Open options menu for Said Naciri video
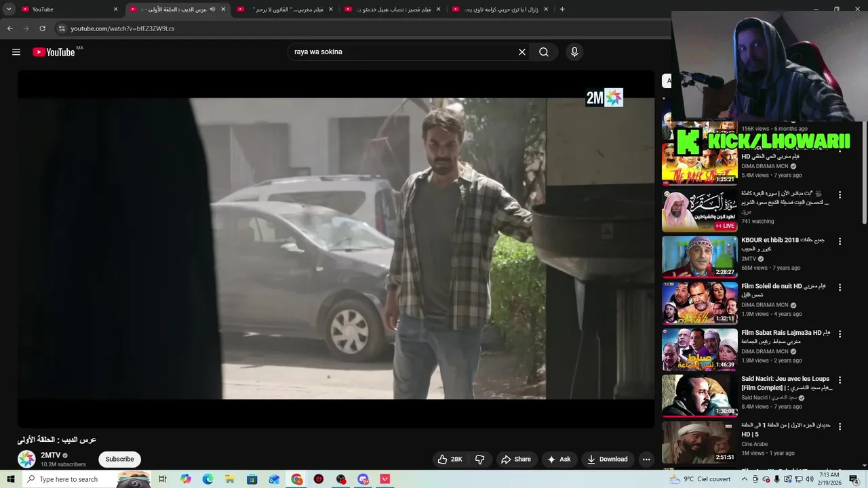The image size is (868, 488). point(840,380)
